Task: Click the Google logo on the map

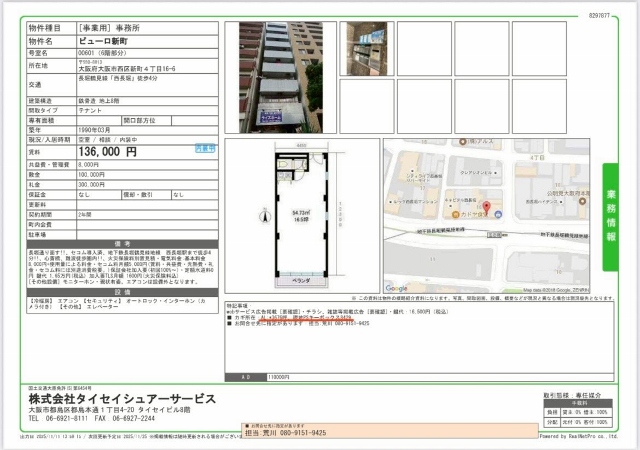Action: coord(398,288)
